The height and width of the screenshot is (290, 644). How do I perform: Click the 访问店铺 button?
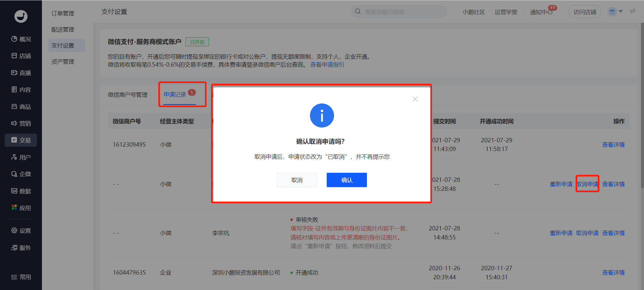[585, 12]
